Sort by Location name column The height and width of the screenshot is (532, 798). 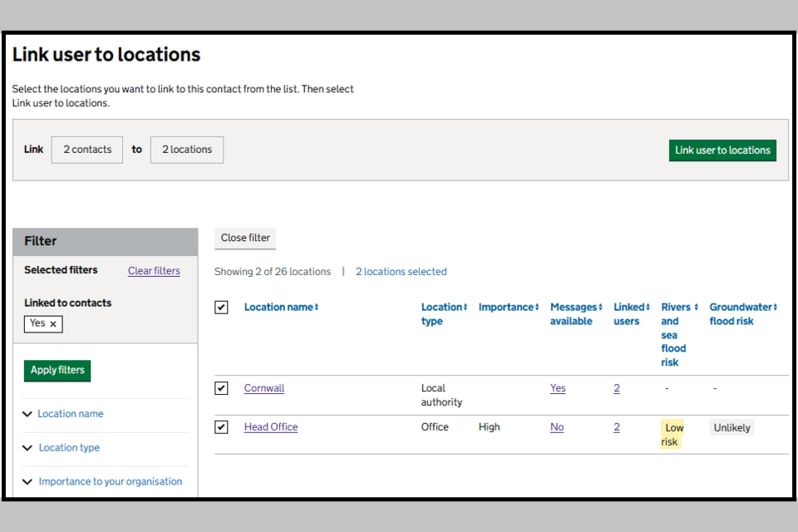point(281,308)
